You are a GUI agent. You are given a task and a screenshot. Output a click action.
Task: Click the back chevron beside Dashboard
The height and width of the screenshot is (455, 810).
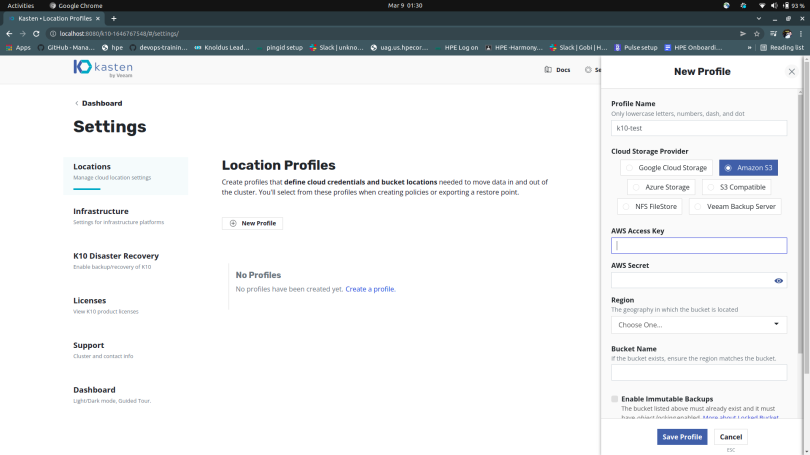[x=76, y=103]
